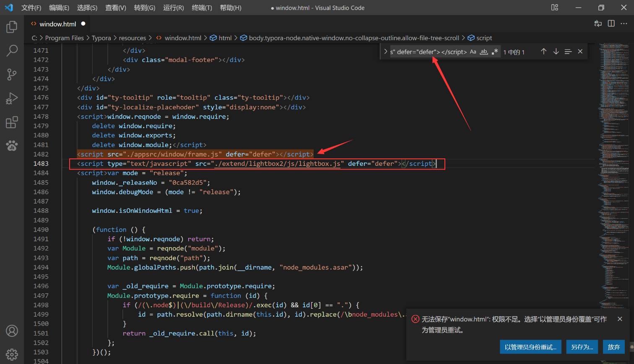The width and height of the screenshot is (634, 364).
Task: Click the 'delete window.exports;' line
Action: (134, 135)
